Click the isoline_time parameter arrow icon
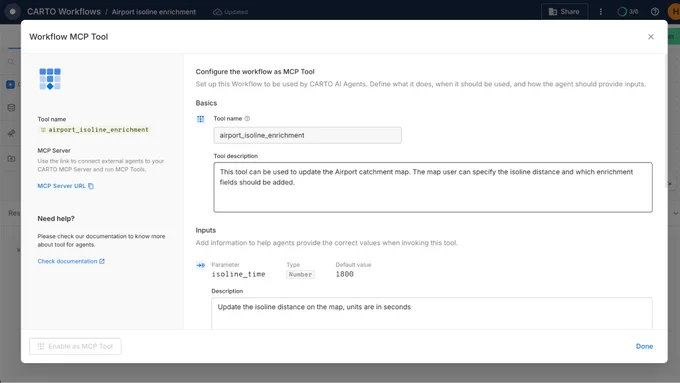Viewport: 680px width, 383px height. coord(200,265)
